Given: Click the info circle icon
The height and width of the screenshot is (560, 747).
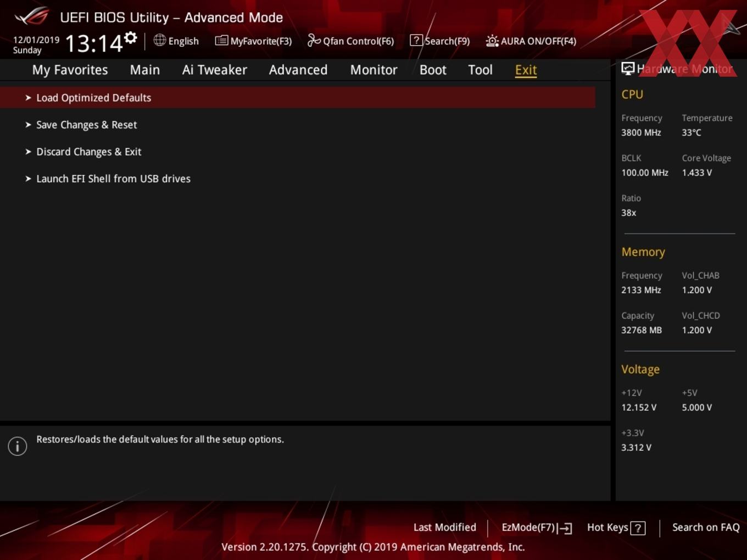Looking at the screenshot, I should [x=18, y=446].
